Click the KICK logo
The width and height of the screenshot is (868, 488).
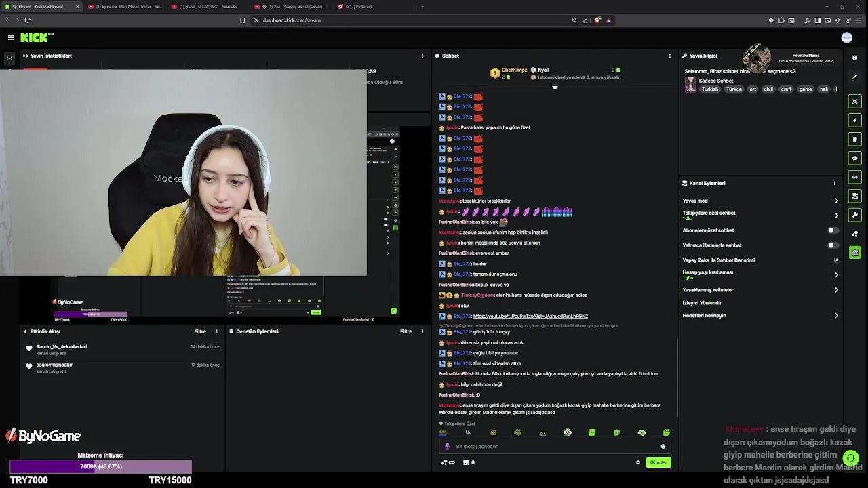pyautogui.click(x=37, y=37)
